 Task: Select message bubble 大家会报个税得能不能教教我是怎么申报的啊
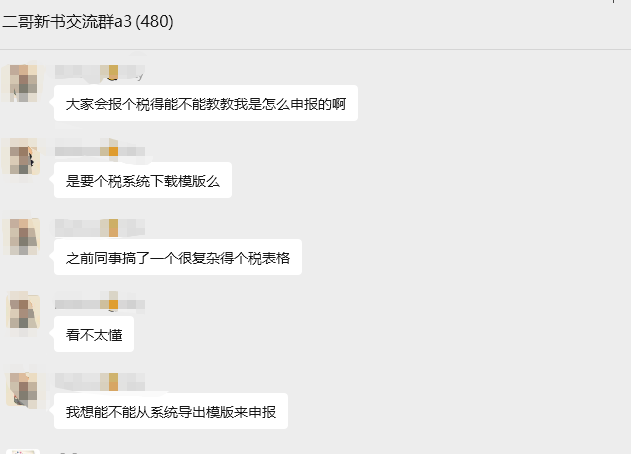pos(205,104)
